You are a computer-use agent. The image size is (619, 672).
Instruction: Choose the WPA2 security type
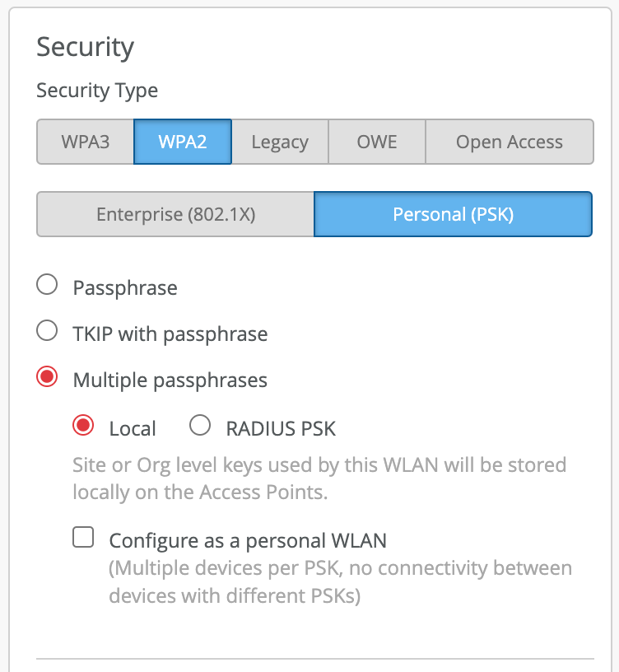tap(183, 142)
